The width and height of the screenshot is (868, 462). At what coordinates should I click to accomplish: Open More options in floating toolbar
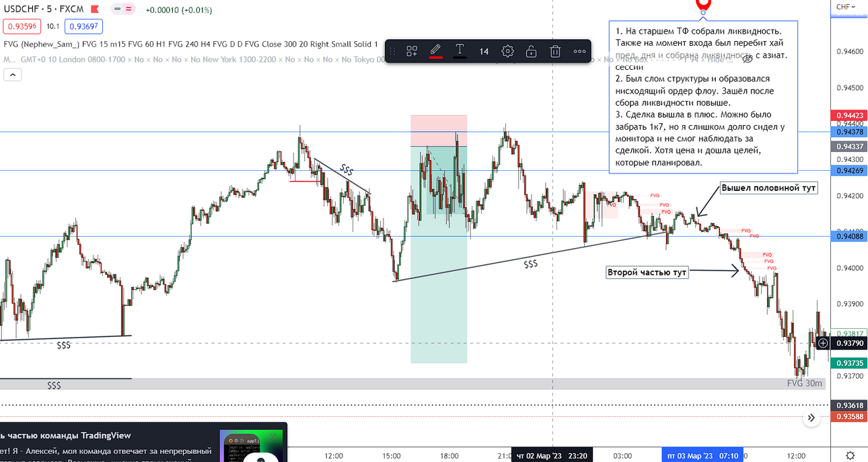point(579,51)
